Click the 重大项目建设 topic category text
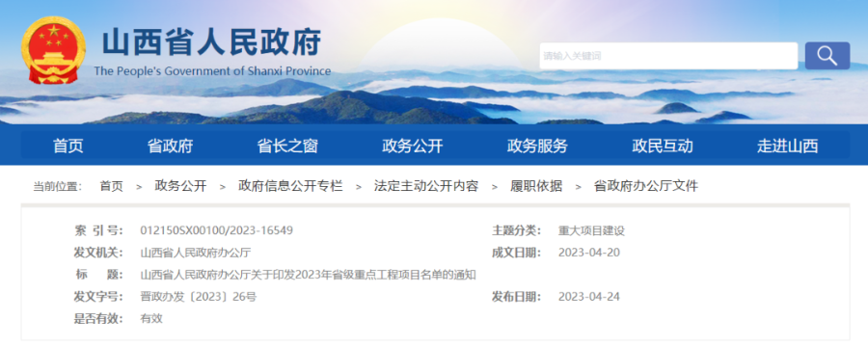Image resolution: width=868 pixels, height=348 pixels. (591, 230)
